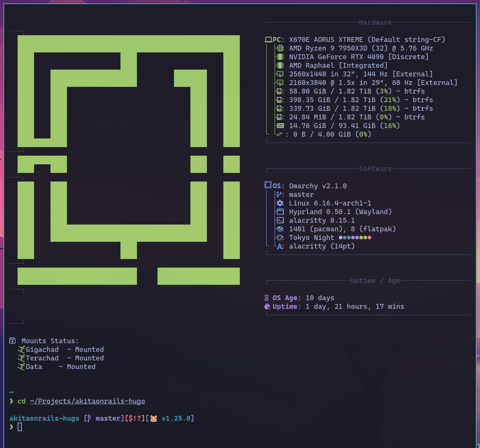Click the disk icon for 58.80 GiB volume
This screenshot has height=448, width=480.
pyautogui.click(x=279, y=91)
